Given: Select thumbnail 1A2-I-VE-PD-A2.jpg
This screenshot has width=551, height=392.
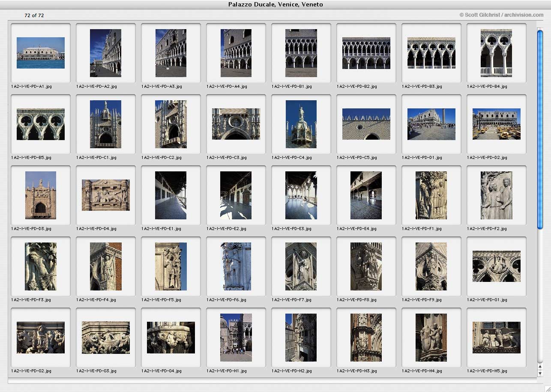Looking at the screenshot, I should click(106, 53).
